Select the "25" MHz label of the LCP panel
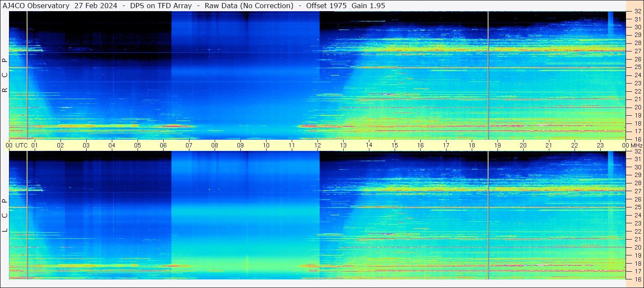 click(x=638, y=207)
